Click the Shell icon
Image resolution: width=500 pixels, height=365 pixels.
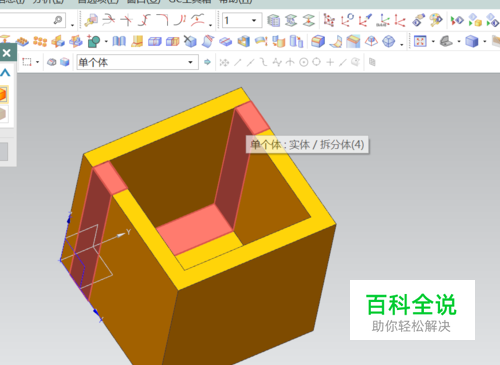tap(244, 41)
